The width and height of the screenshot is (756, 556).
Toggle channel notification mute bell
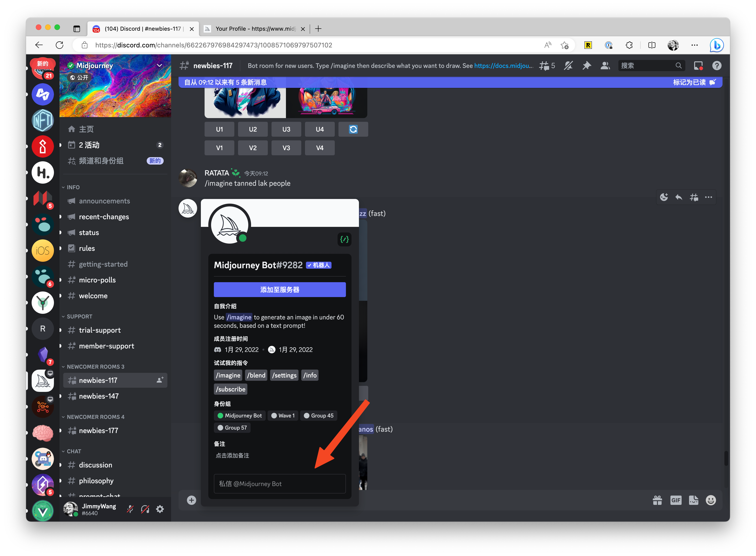569,66
